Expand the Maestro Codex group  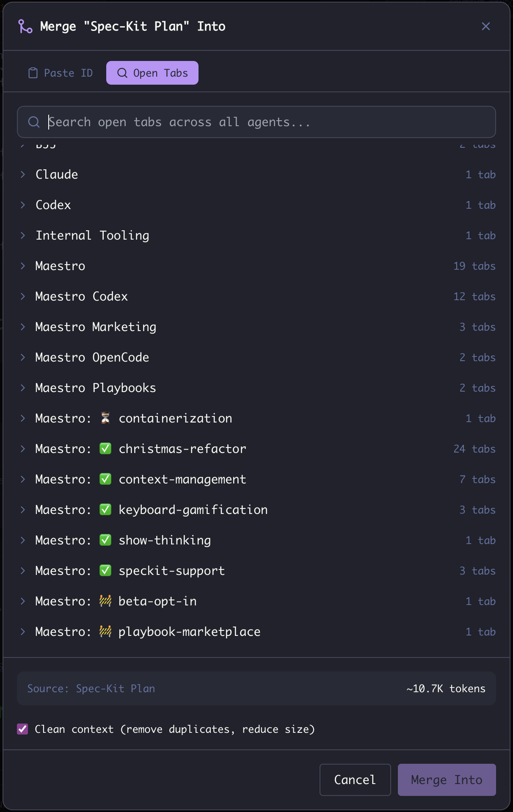pyautogui.click(x=23, y=296)
